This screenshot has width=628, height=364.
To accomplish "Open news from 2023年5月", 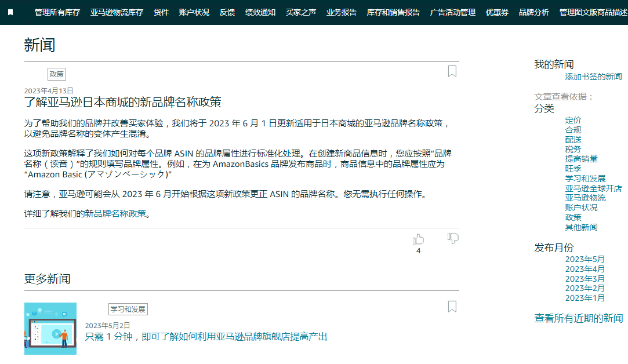I will [586, 259].
